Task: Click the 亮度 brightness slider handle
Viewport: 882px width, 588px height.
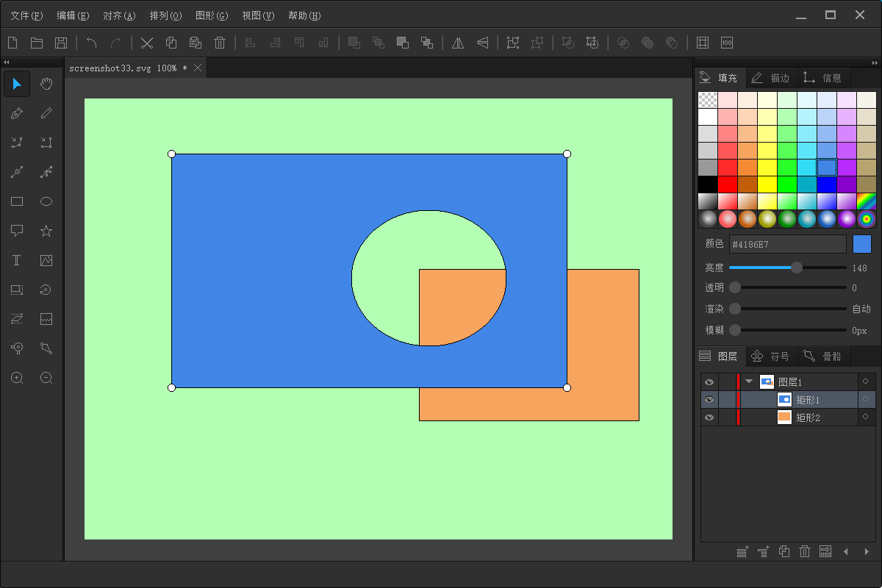Action: pos(797,268)
